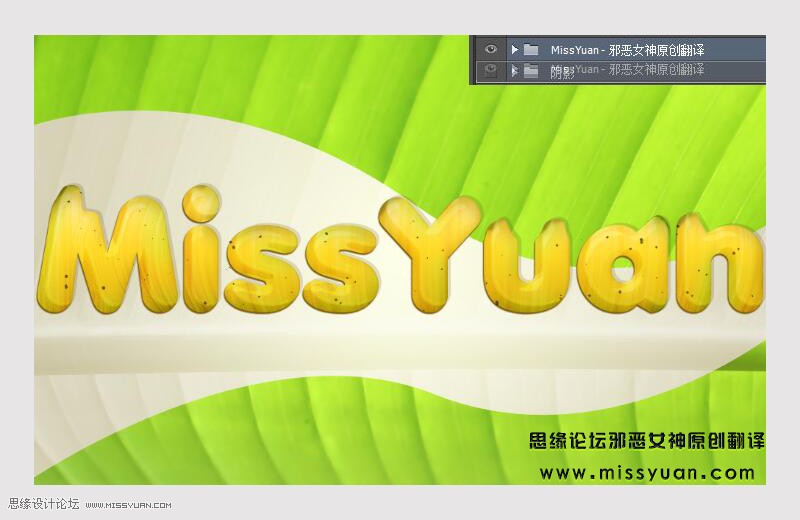Select the 'MissYuan - 邪恶女神原创翻译' layer group name

627,50
